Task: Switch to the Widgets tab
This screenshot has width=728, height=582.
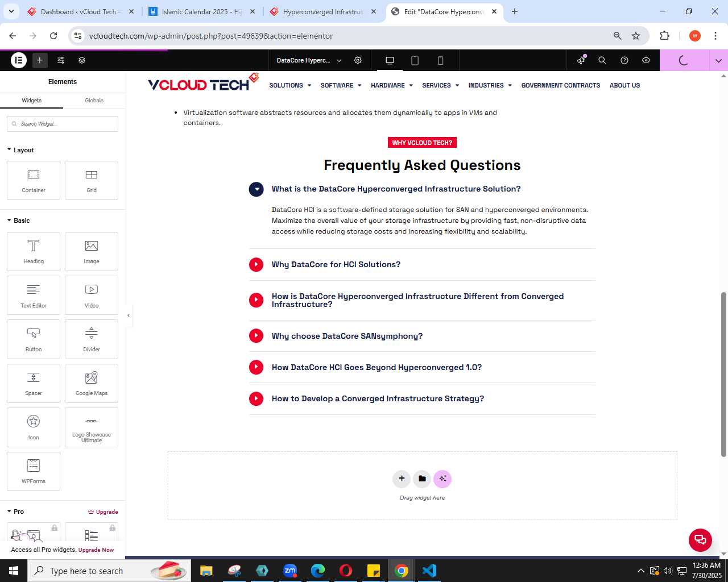Action: pos(31,101)
